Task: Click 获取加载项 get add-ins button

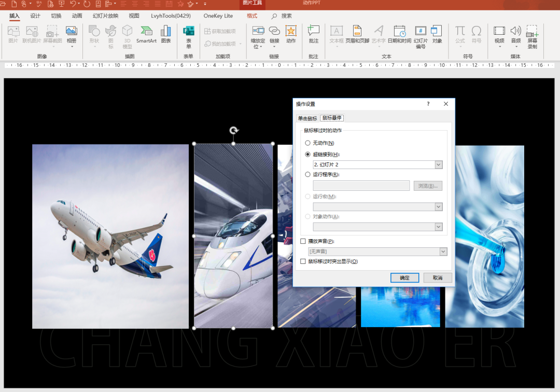Action: 220,32
